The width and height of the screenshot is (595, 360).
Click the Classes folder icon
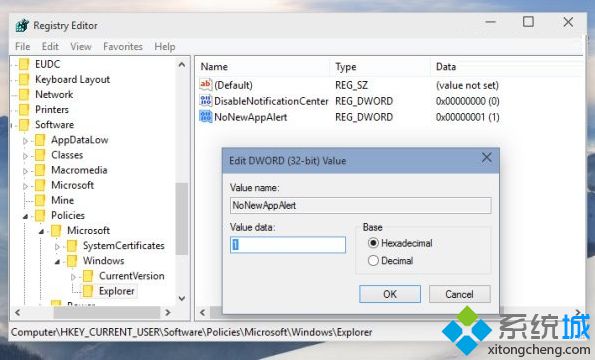pyautogui.click(x=40, y=155)
